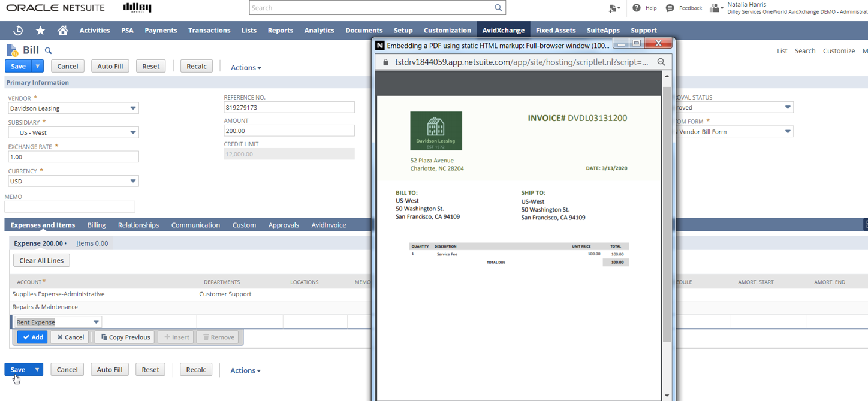
Task: Open the Transactions menu
Action: click(209, 30)
